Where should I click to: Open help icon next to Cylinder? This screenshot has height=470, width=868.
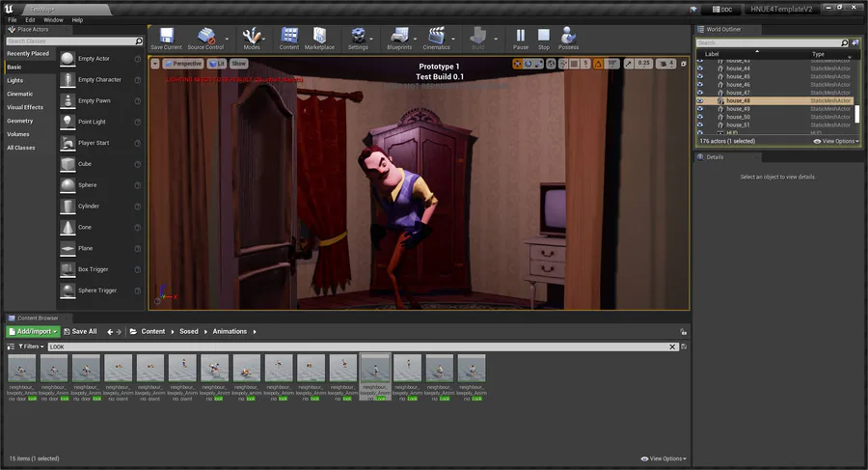click(137, 207)
